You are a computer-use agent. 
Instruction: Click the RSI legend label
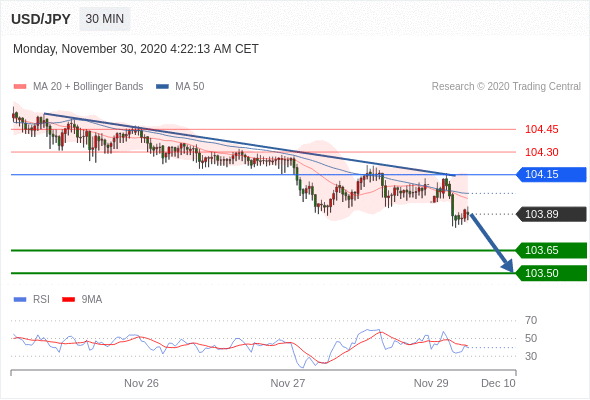(x=41, y=300)
